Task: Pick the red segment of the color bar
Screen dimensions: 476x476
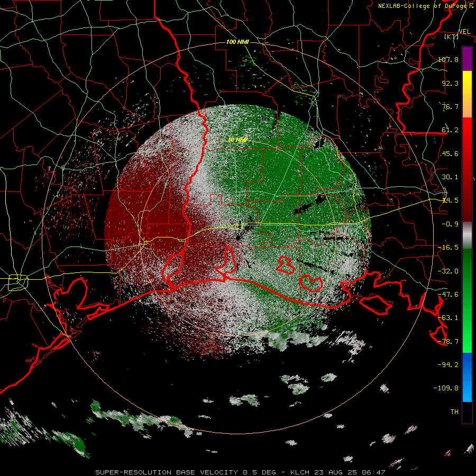Action: click(467, 169)
